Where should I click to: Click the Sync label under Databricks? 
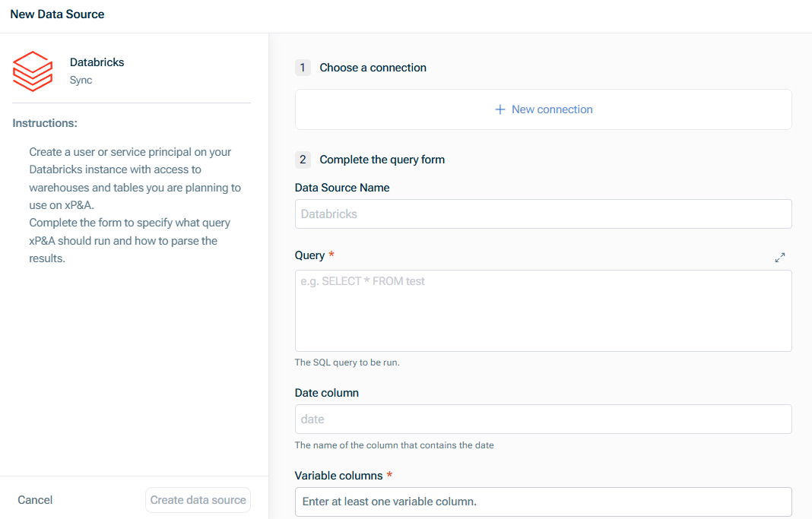(x=81, y=80)
